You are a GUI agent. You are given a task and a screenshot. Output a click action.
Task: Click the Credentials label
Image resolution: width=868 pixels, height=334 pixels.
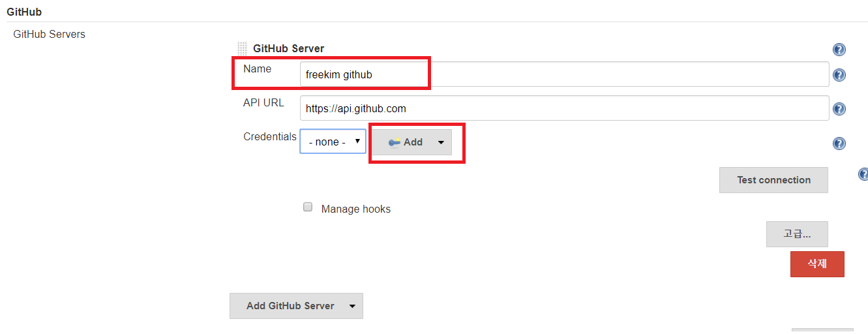(270, 136)
